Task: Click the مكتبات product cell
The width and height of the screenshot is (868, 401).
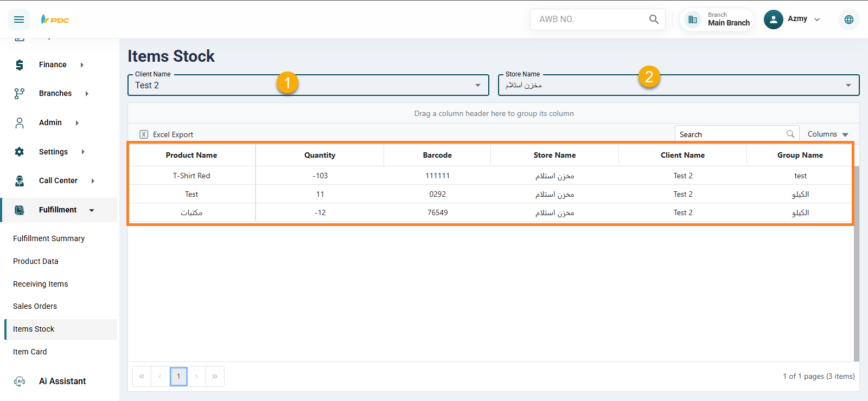Action: [x=192, y=212]
